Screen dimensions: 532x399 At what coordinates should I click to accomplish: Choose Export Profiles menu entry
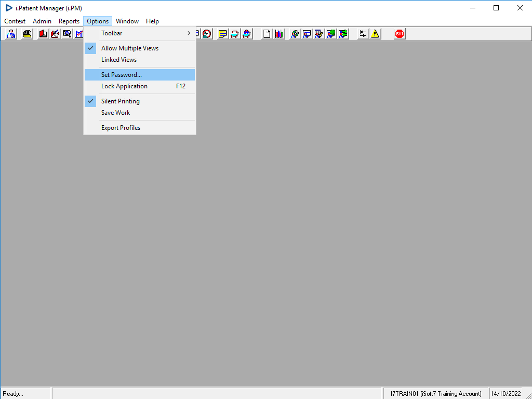(139, 128)
